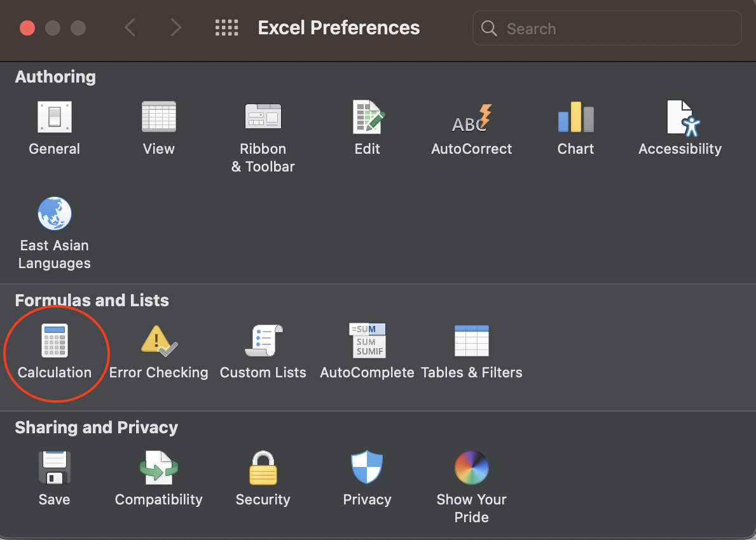Image resolution: width=756 pixels, height=540 pixels.
Task: Select the Show Your Pride option
Action: click(x=471, y=468)
